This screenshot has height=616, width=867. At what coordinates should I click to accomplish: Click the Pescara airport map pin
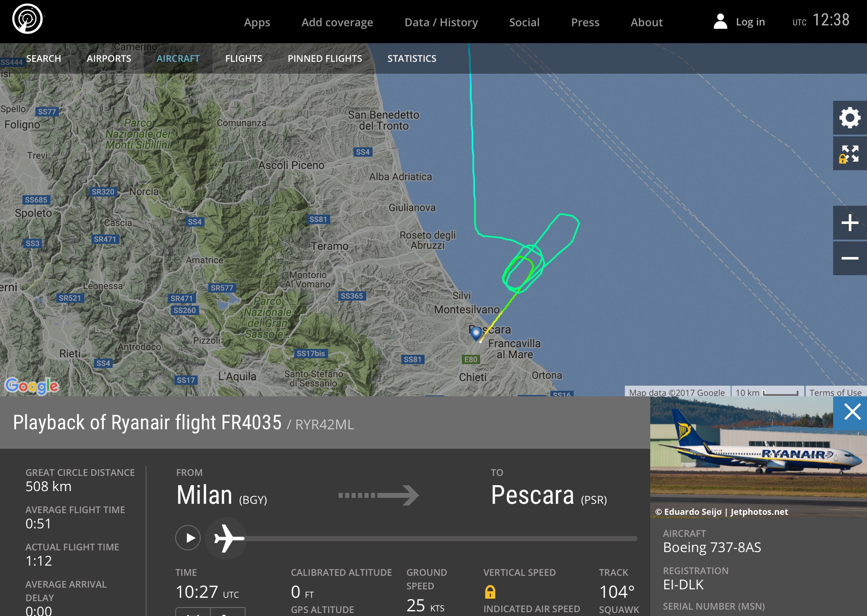coord(476,334)
